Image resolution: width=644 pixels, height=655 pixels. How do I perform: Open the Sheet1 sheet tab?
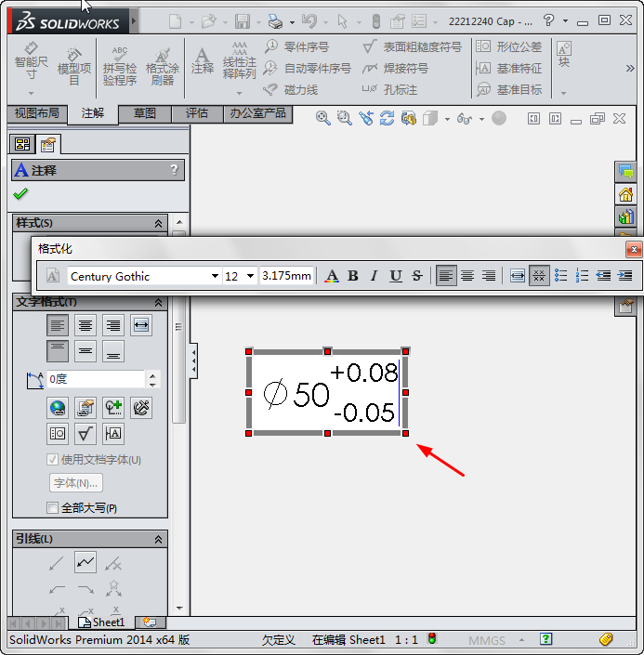click(x=102, y=622)
